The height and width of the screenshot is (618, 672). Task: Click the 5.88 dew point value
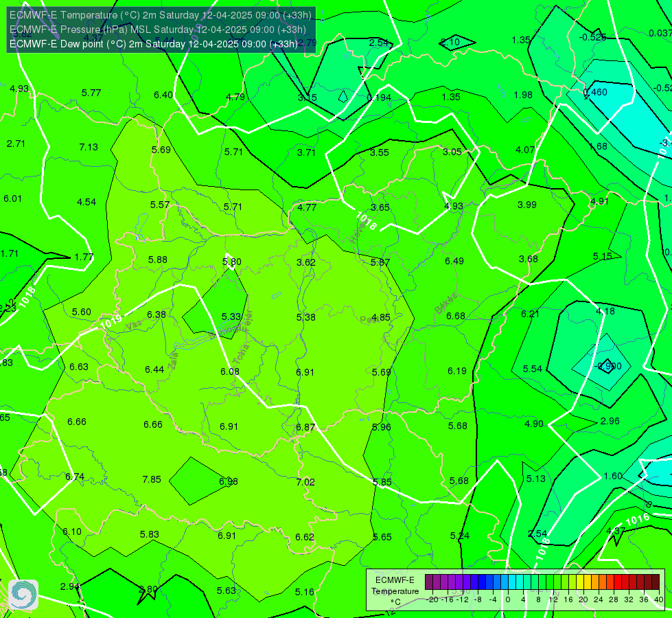157,260
